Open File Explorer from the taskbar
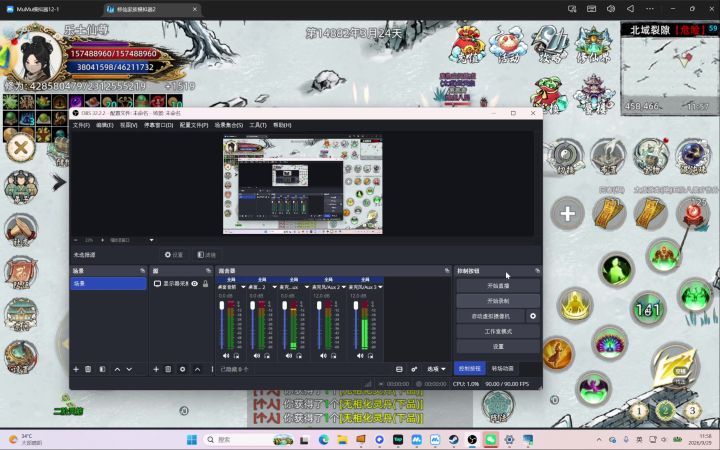 pyautogui.click(x=342, y=440)
